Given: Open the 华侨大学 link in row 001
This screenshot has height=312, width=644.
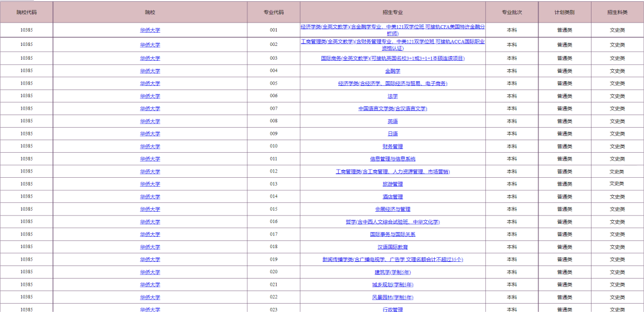Looking at the screenshot, I should pyautogui.click(x=150, y=30).
